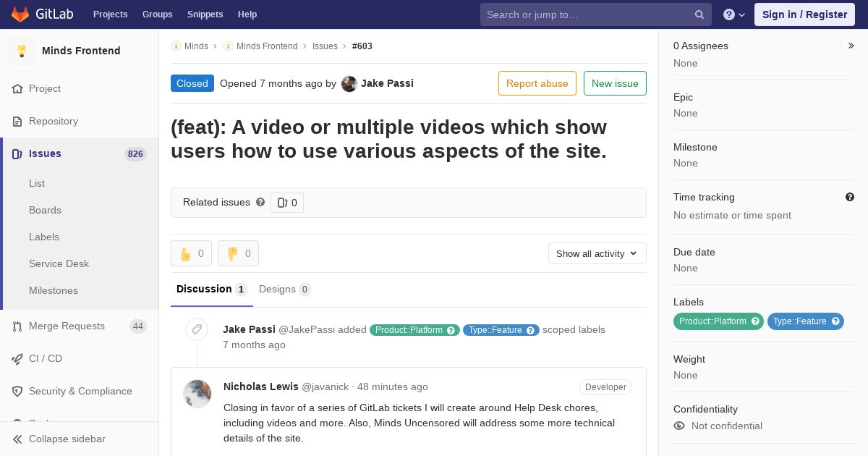The width and height of the screenshot is (868, 456).
Task: Open the help question mark menu
Action: 734,14
